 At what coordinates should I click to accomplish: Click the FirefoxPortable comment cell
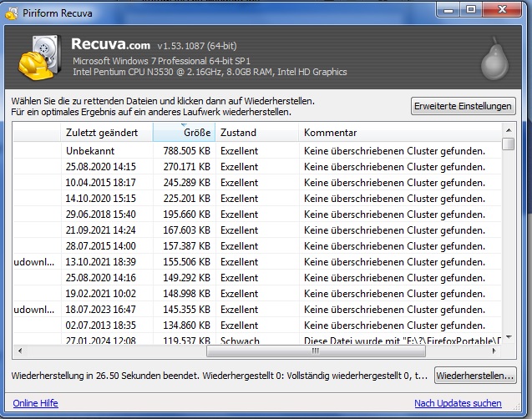coord(402,341)
